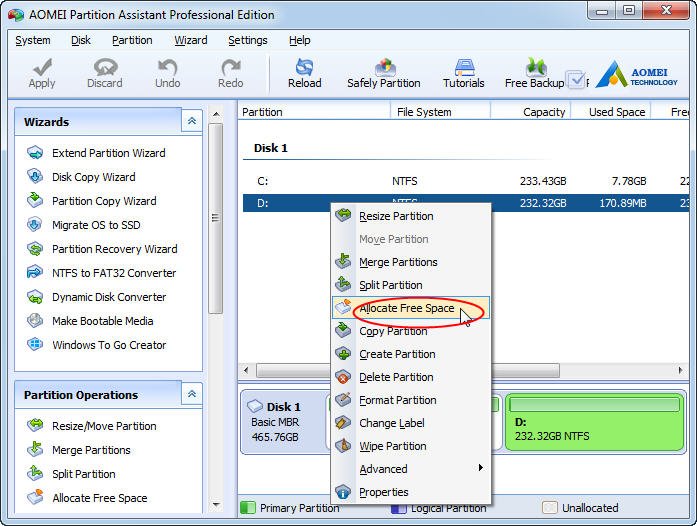Click Merge Partitions icon in sidebar operations
Viewport: 697px width, 526px height.
pos(35,450)
